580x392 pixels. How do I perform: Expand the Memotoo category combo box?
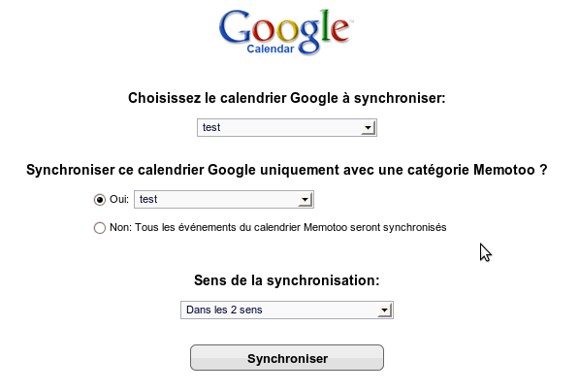[224, 200]
